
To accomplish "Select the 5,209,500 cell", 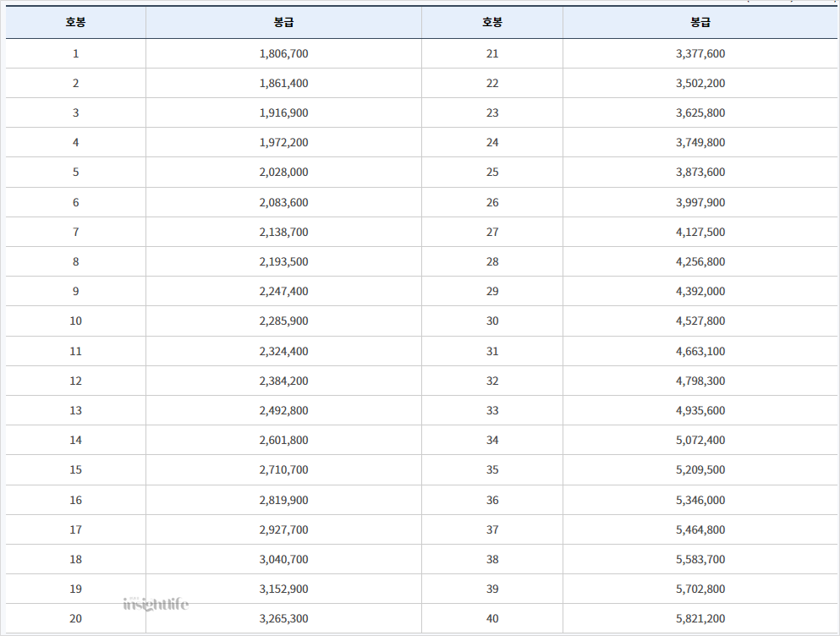I will pyautogui.click(x=700, y=469).
